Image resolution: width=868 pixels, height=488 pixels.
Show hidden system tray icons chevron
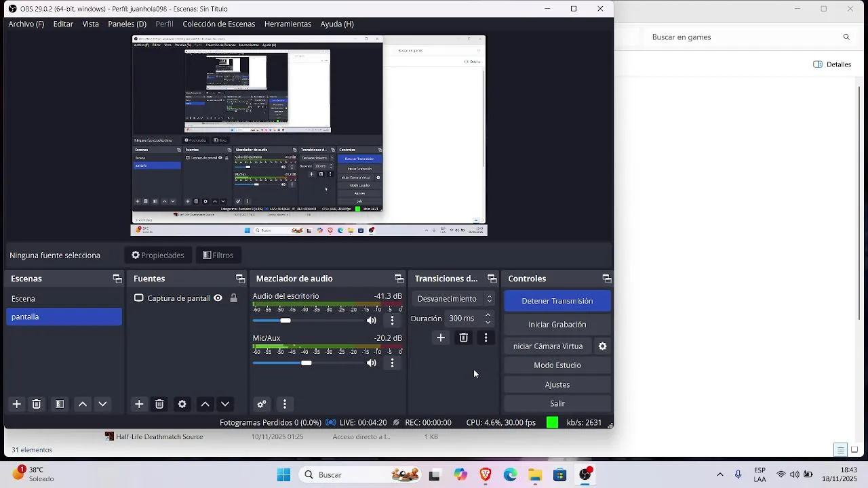pyautogui.click(x=720, y=474)
